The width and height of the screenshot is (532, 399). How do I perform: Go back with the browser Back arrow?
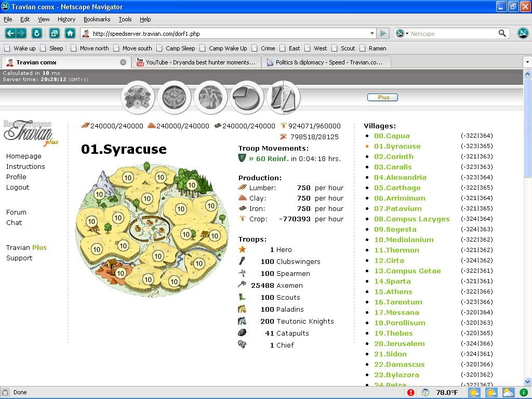point(10,33)
